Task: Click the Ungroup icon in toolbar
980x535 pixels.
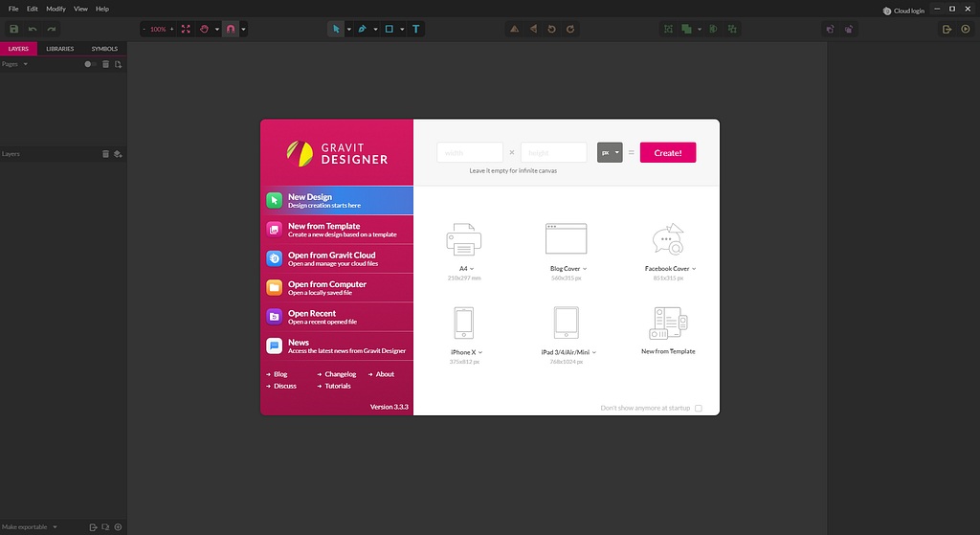Action: point(732,29)
